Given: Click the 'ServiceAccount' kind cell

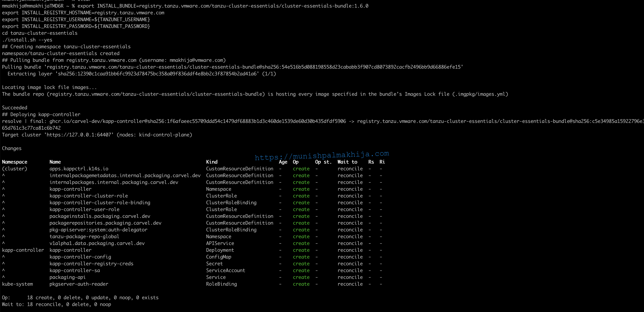Looking at the screenshot, I should pos(226,270).
